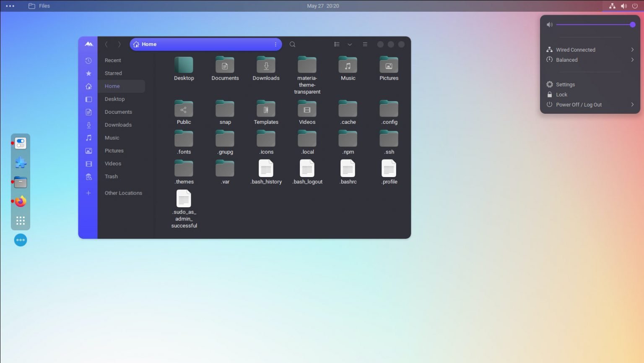Click Other Locations in the sidebar
The width and height of the screenshot is (644, 363).
pyautogui.click(x=123, y=193)
